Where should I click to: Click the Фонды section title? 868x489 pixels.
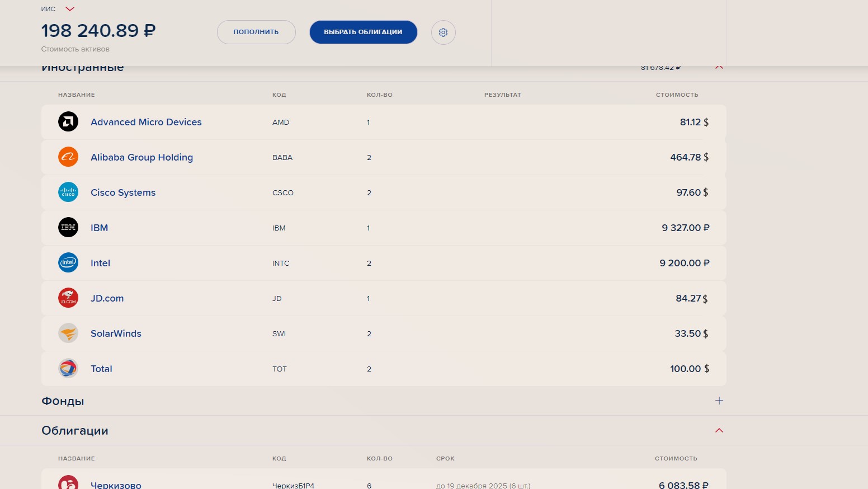click(x=63, y=401)
